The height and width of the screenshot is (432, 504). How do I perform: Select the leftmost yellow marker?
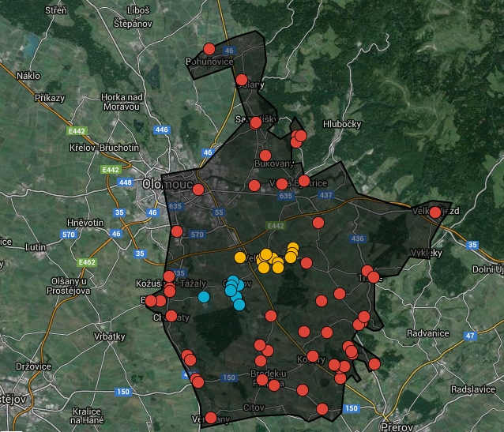tap(240, 257)
